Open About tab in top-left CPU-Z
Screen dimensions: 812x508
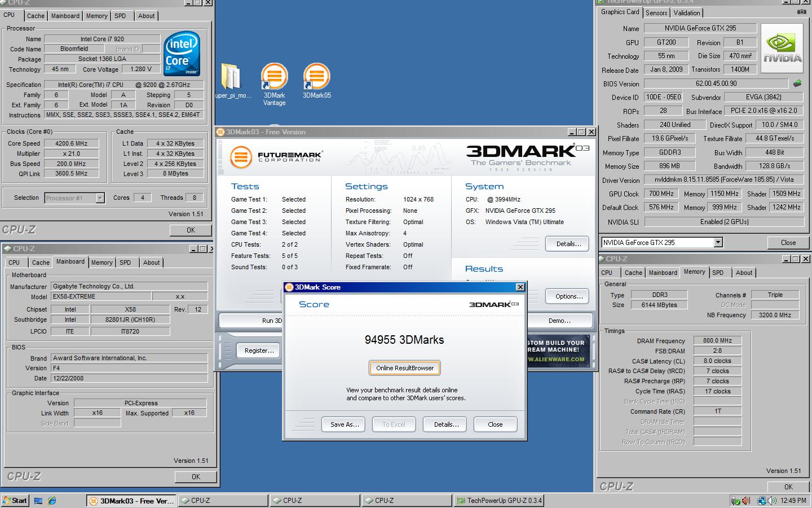(146, 16)
